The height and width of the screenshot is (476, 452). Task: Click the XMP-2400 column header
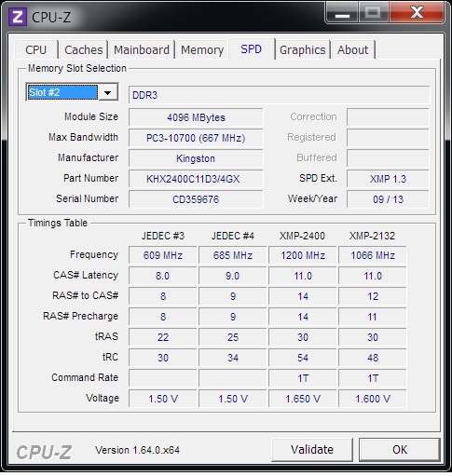point(302,236)
